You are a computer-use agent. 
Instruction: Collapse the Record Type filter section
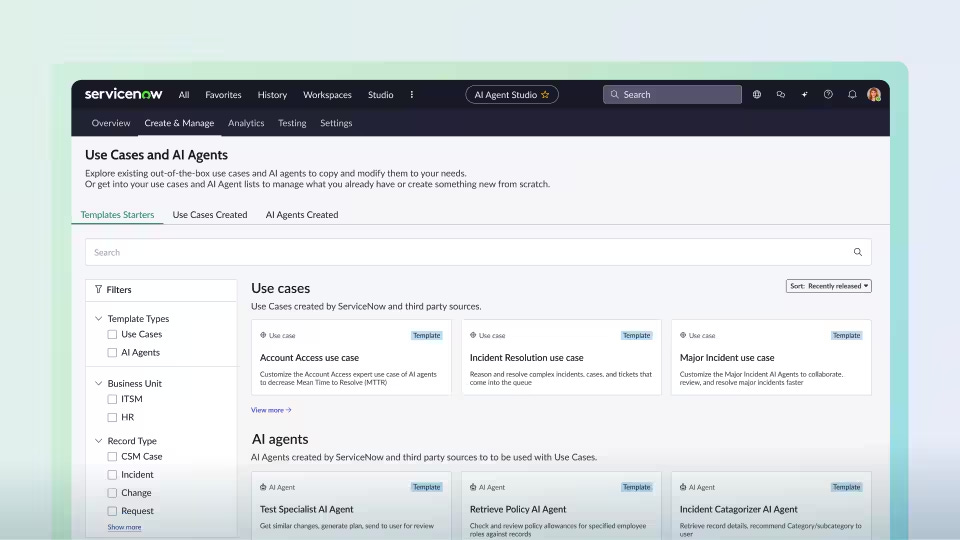[x=99, y=441]
